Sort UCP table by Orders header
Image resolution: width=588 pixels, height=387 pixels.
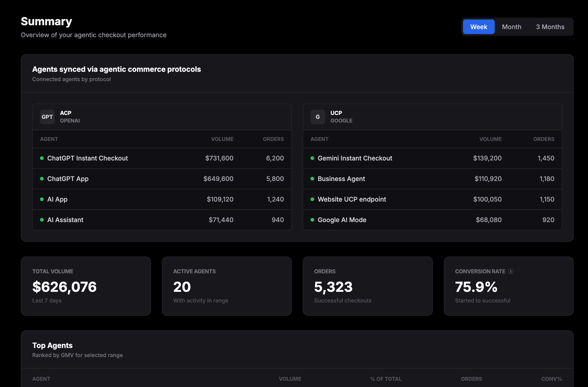[544, 139]
